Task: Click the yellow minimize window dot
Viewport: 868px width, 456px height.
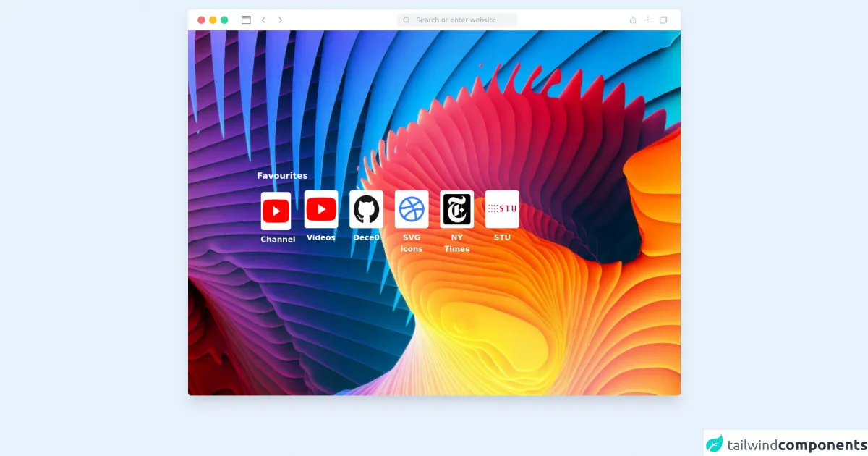Action: [213, 20]
